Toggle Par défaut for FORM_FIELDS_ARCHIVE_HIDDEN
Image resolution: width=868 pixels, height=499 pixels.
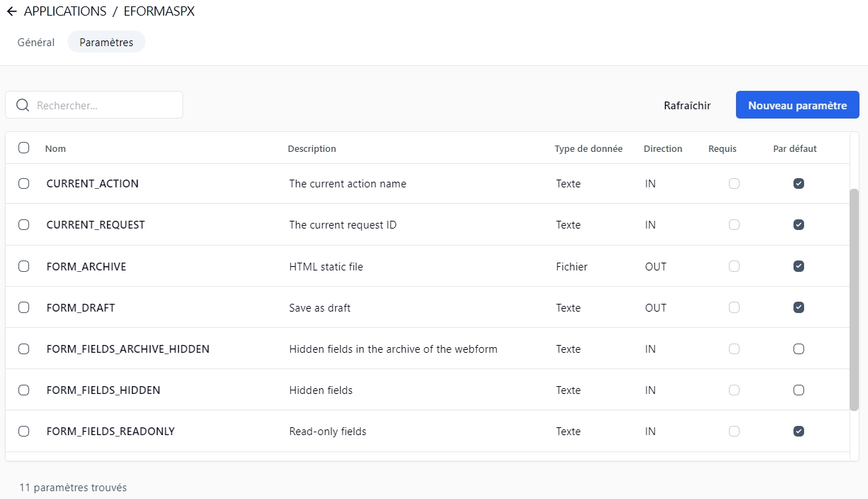(798, 349)
